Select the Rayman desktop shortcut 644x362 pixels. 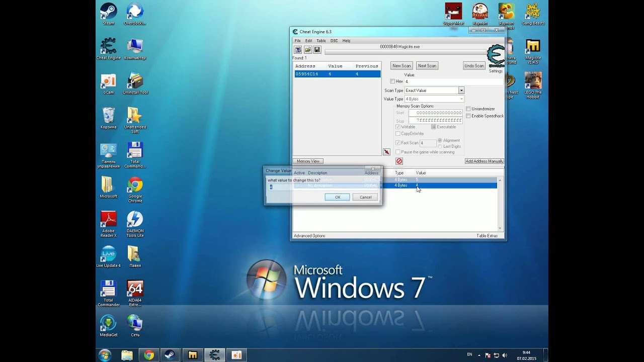[480, 14]
